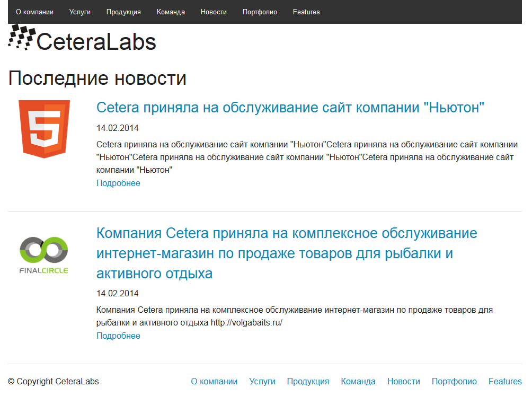Open the footer Продукция link
Screen dimensions: 532x405
click(x=308, y=381)
